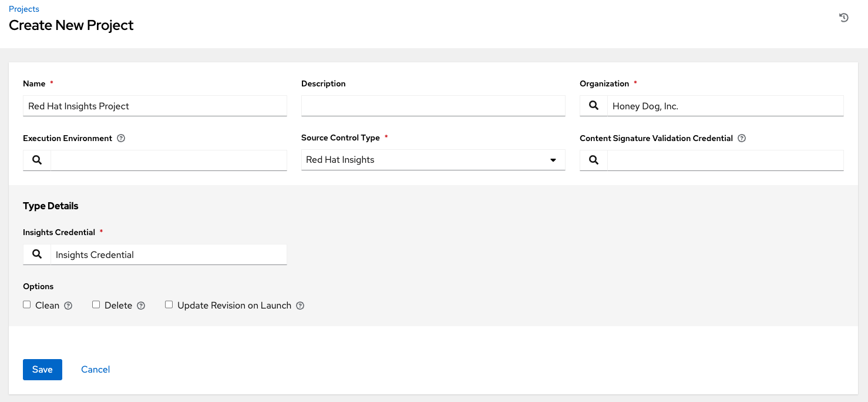Enable the Delete option checkbox

96,304
